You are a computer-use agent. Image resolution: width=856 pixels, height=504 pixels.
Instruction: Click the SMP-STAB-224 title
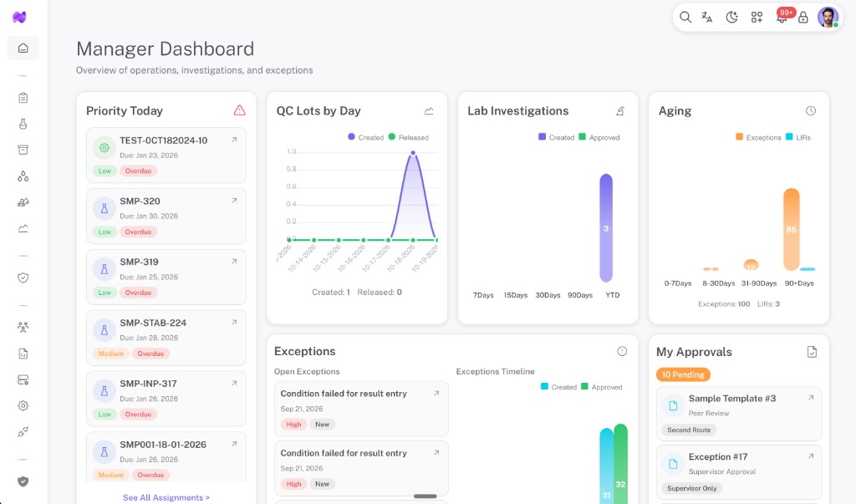point(153,323)
